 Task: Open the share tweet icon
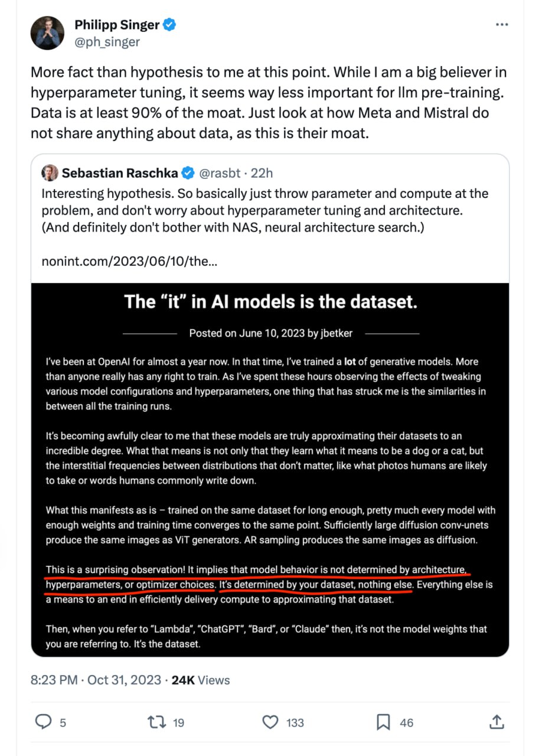pyautogui.click(x=497, y=721)
